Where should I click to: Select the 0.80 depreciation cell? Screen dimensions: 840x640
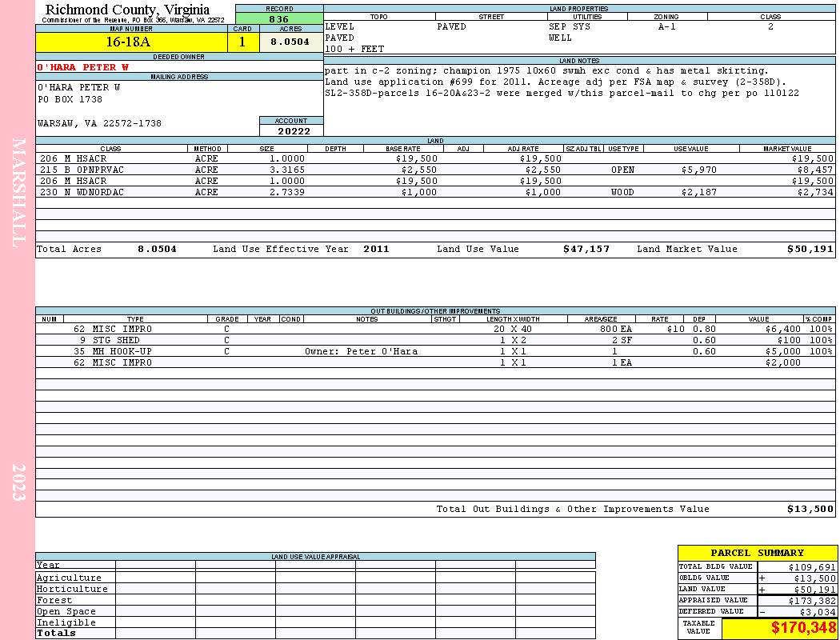(704, 330)
